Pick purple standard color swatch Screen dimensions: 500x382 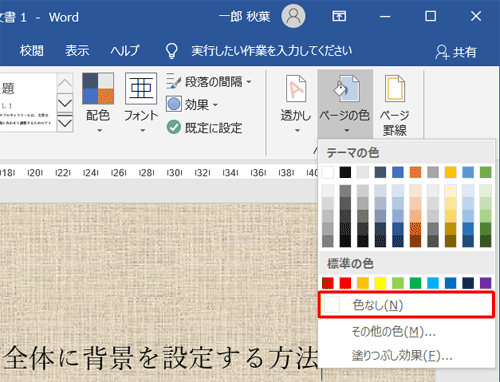click(x=486, y=283)
